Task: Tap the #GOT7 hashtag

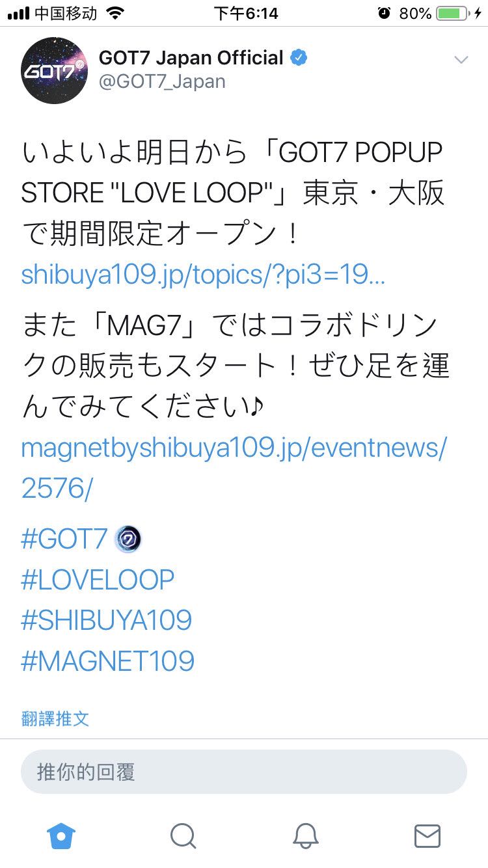Action: tap(64, 539)
